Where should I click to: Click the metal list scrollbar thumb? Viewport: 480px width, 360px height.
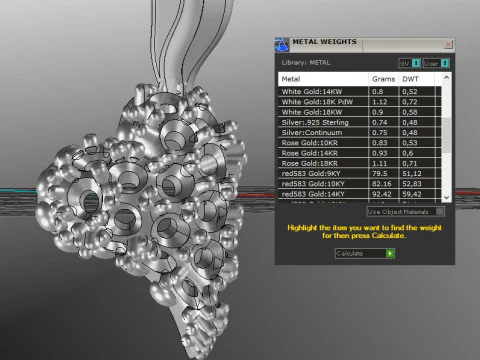(x=447, y=135)
